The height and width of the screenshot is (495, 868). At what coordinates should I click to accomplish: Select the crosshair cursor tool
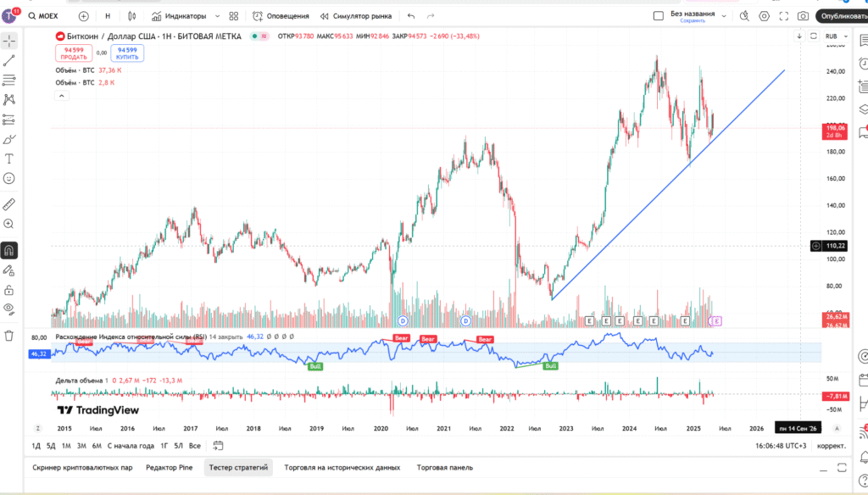(8, 41)
